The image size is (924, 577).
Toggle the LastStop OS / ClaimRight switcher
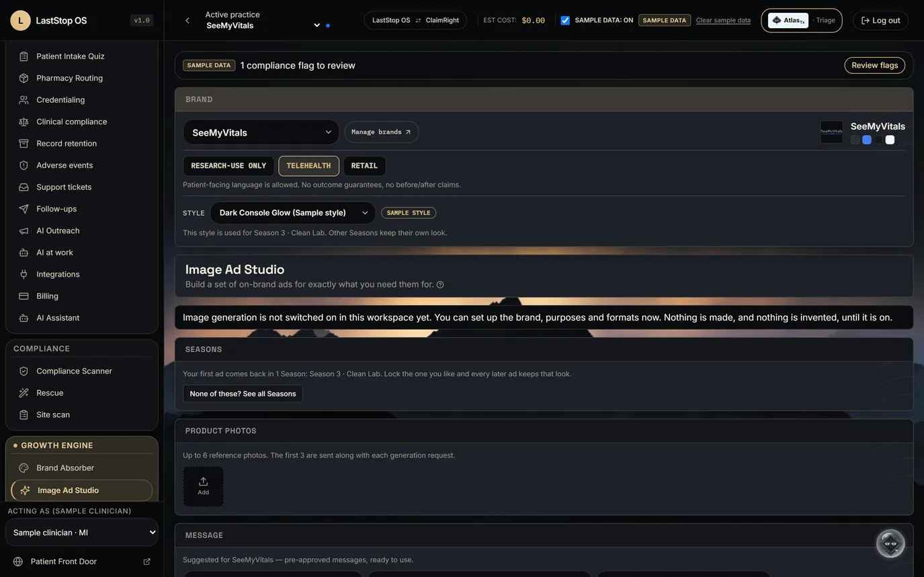point(415,20)
